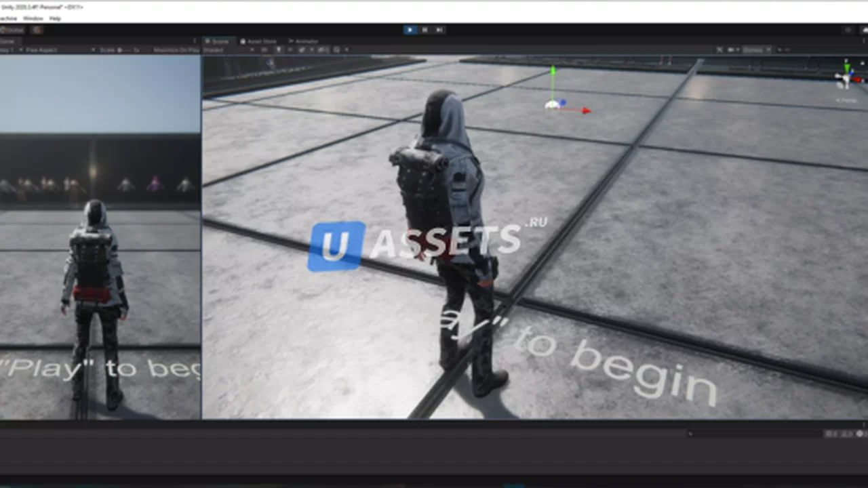This screenshot has width=868, height=488.
Task: Toggle scene lighting lightbulb icon
Action: 279,50
